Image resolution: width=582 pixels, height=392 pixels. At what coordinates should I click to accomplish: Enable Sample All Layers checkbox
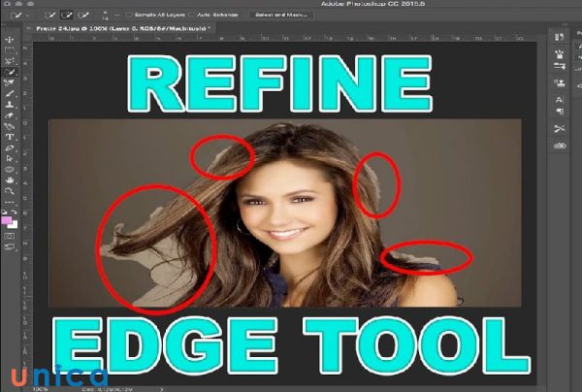[129, 15]
